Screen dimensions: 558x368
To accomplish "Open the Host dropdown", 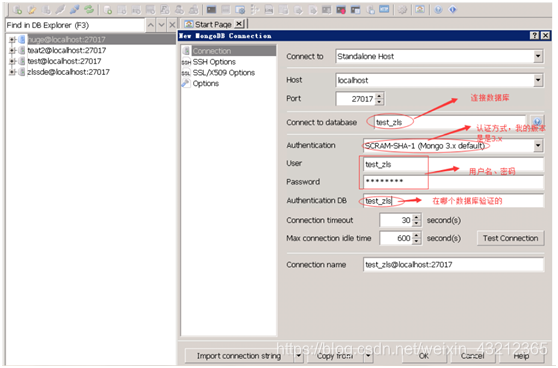I will [x=538, y=80].
